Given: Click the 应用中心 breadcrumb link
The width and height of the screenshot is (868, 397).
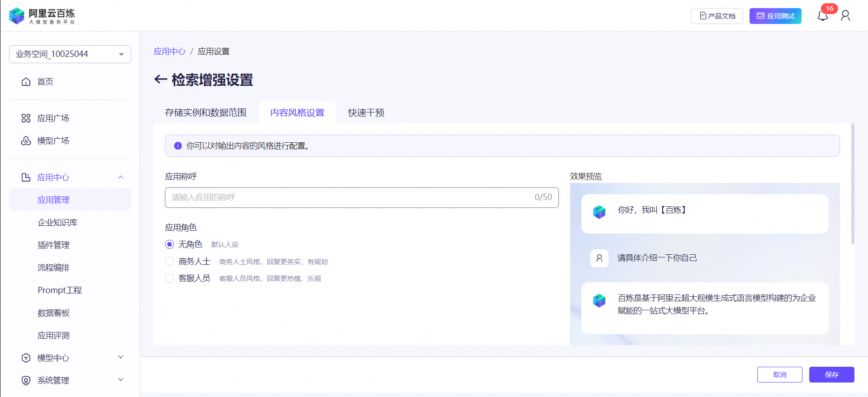Looking at the screenshot, I should pos(170,51).
